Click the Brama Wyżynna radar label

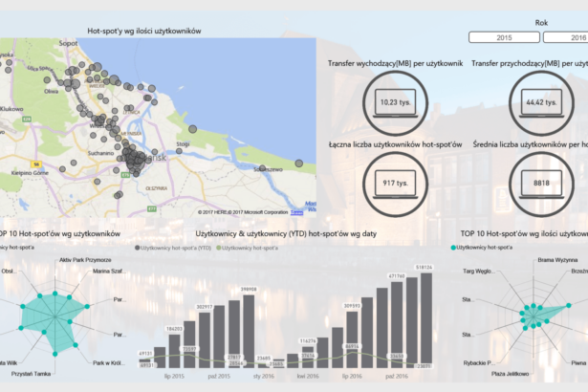[x=557, y=260]
